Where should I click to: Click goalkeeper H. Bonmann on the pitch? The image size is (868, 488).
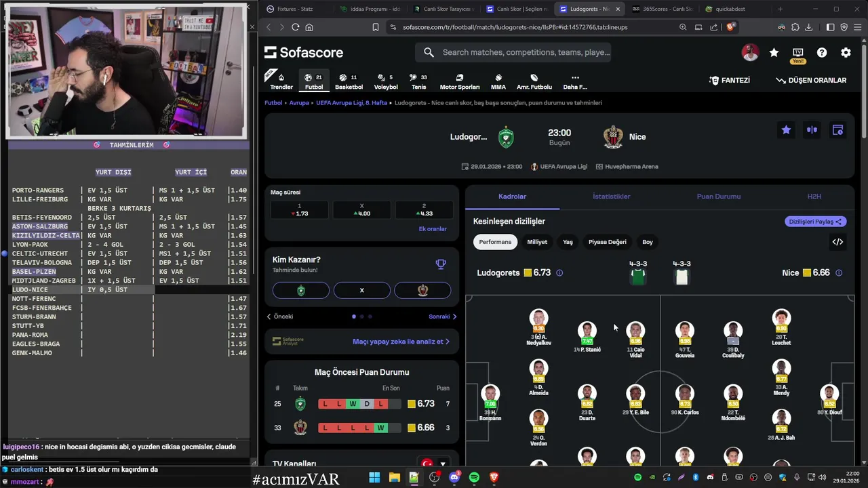pyautogui.click(x=490, y=403)
